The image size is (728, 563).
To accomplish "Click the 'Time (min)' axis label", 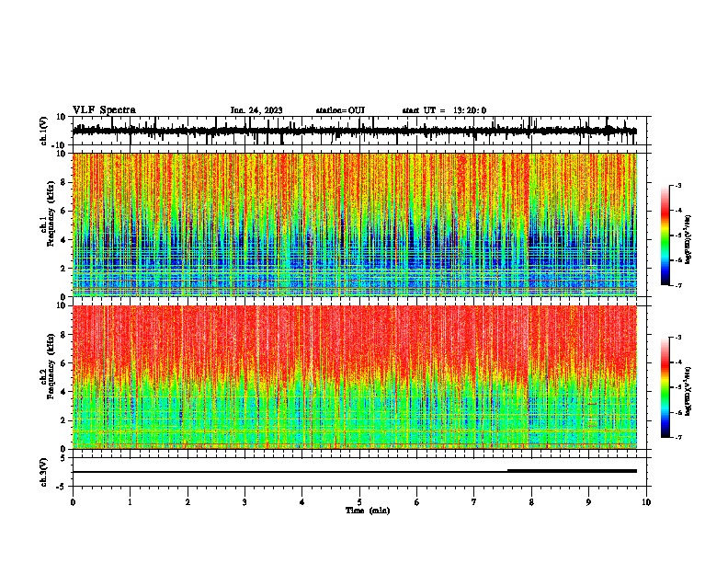I will coord(368,511).
